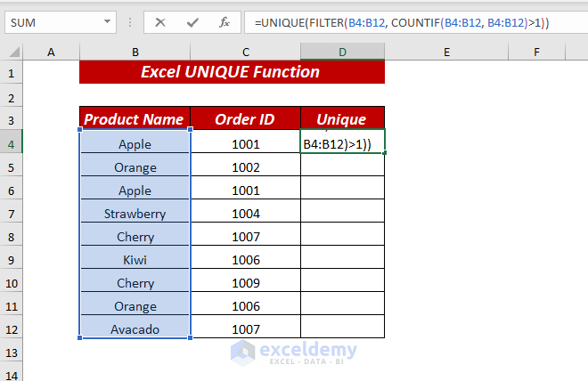Click the Order ID header cell
This screenshot has width=588, height=381.
tap(245, 118)
